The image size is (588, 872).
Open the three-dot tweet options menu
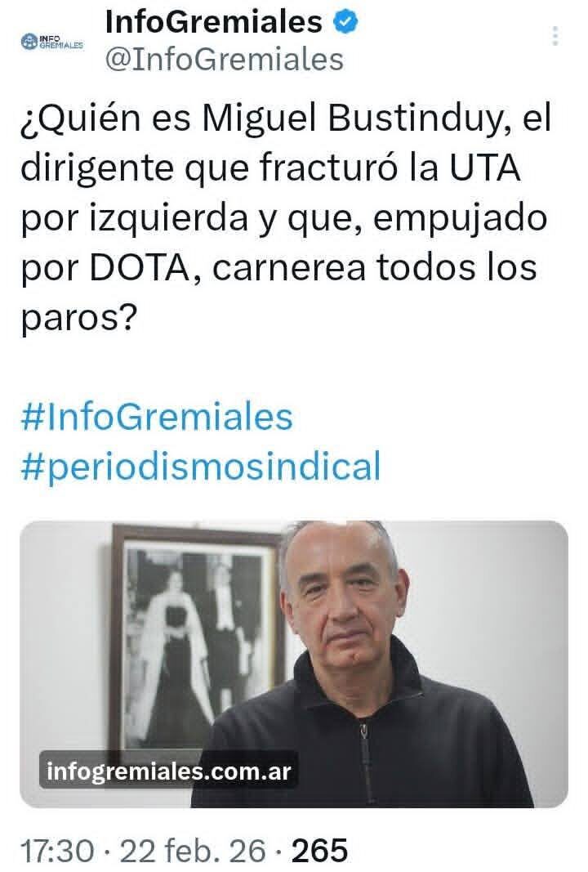(555, 36)
